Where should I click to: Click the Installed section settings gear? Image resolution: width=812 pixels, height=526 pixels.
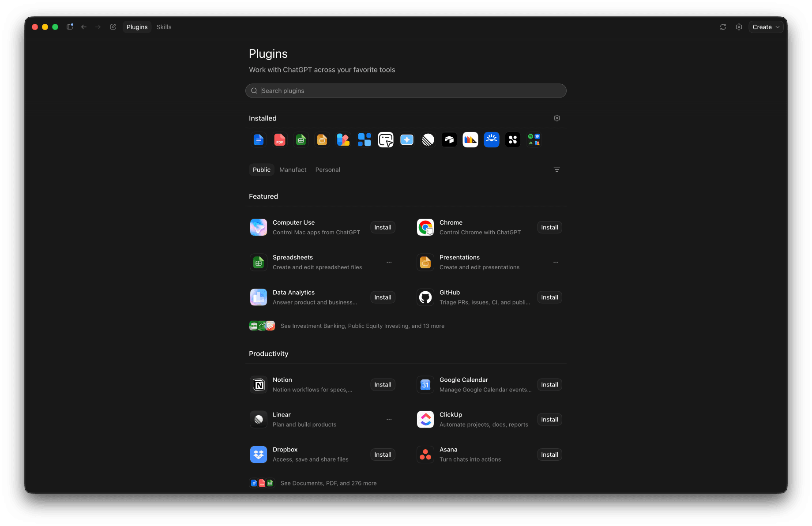click(x=557, y=118)
